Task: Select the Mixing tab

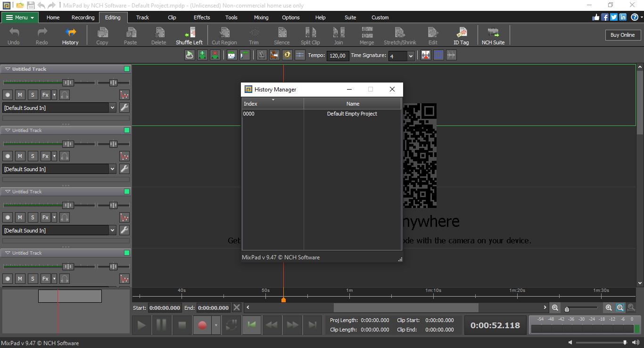Action: pyautogui.click(x=261, y=17)
